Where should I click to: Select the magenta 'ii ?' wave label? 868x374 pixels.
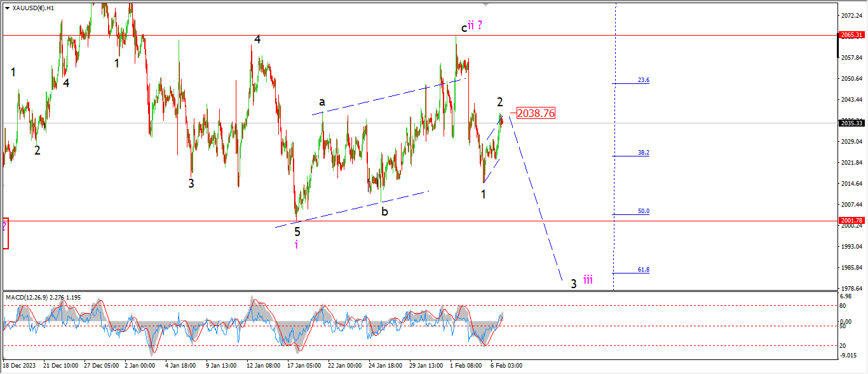click(x=475, y=26)
